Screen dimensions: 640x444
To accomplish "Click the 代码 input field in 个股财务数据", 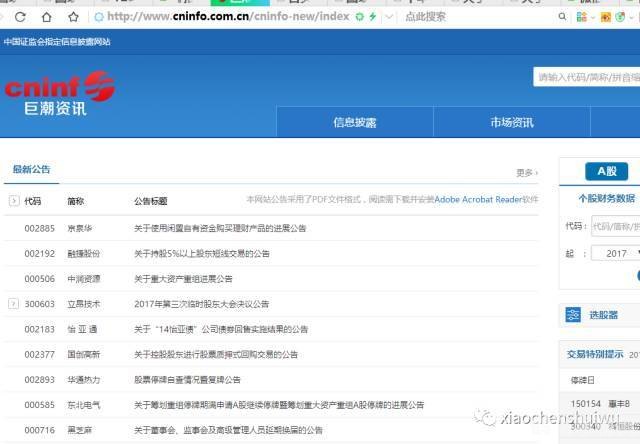I will pos(614,226).
